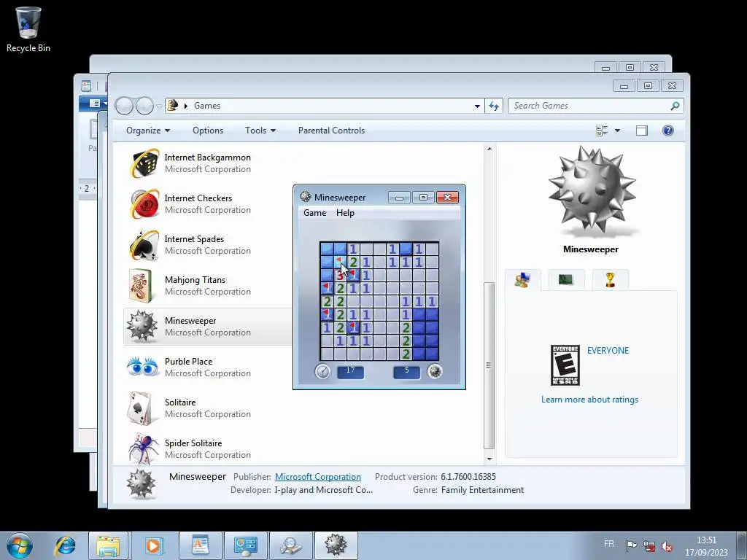This screenshot has height=560, width=747.
Task: Select the Spider Solitaire icon
Action: (x=144, y=448)
